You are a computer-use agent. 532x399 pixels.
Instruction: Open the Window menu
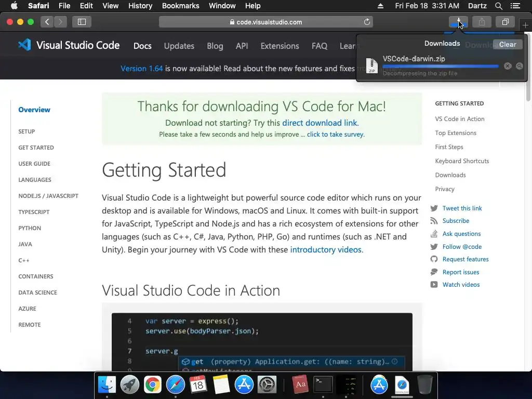coord(222,6)
